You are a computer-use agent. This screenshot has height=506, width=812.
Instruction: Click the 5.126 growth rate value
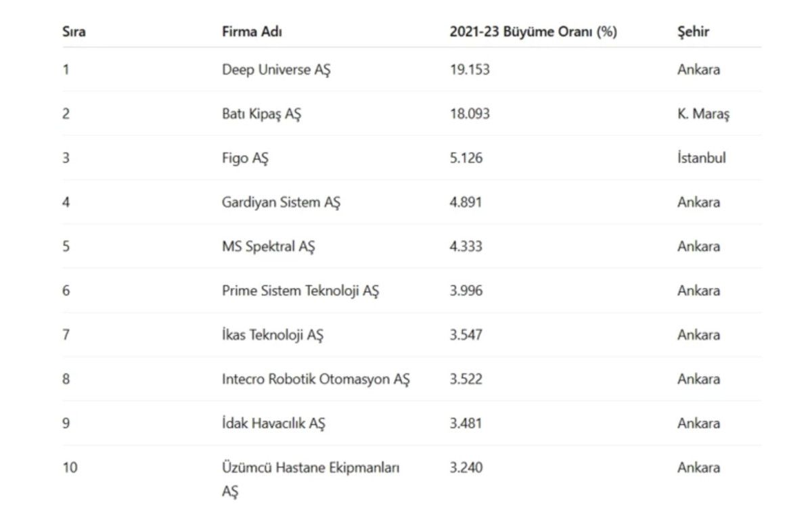point(466,158)
